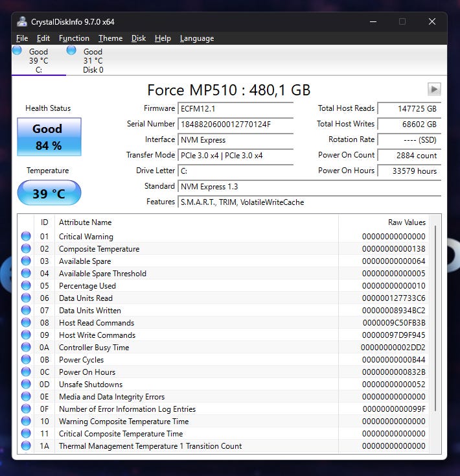
Task: Click Total Host Writes value 68602 GB
Action: (x=409, y=124)
